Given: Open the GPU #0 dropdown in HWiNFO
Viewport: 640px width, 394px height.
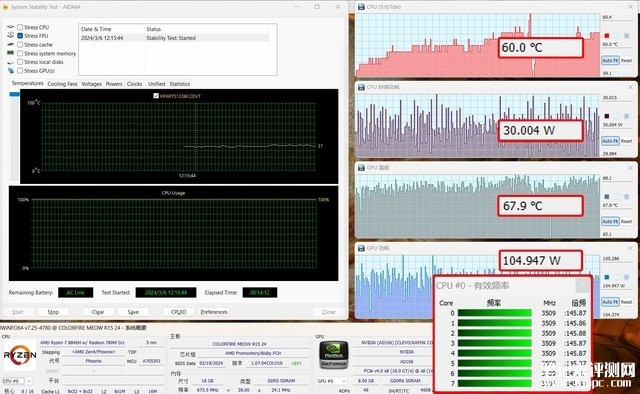Looking at the screenshot, I should pos(332,381).
